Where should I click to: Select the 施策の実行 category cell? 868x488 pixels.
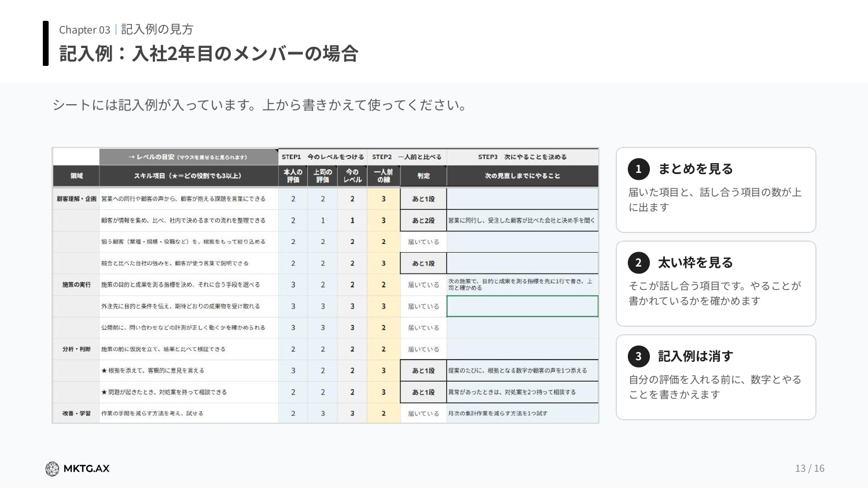(76, 284)
